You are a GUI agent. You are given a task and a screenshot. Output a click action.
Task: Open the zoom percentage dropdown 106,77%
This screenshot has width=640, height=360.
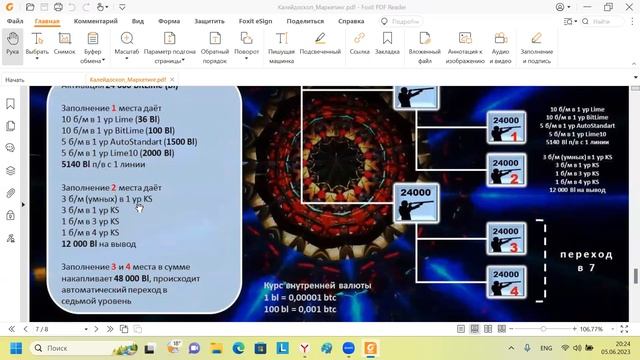(613, 329)
